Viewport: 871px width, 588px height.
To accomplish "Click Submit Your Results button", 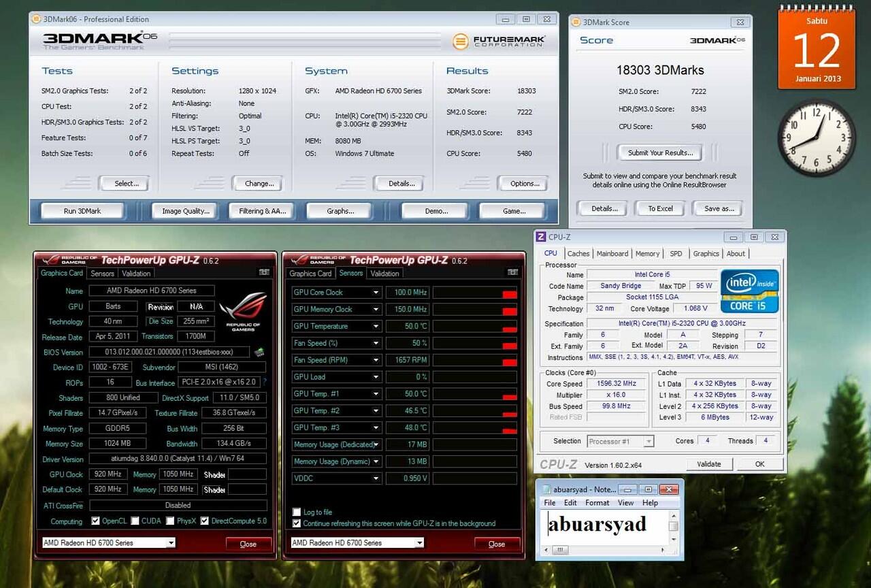I will 660,152.
